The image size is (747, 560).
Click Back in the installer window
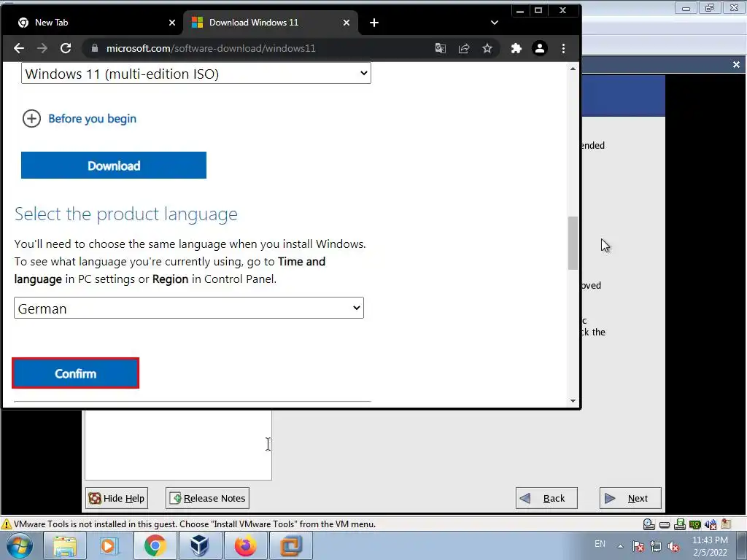(x=546, y=498)
